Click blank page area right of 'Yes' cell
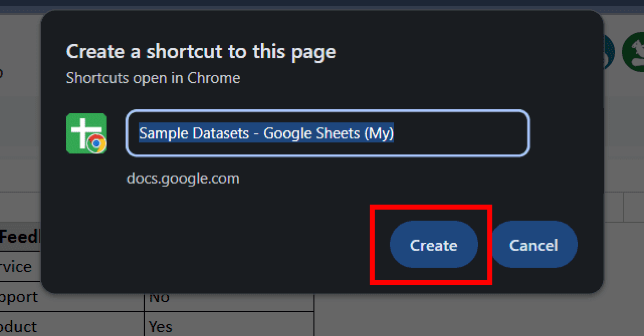Image resolution: width=644 pixels, height=336 pixels. [472, 317]
